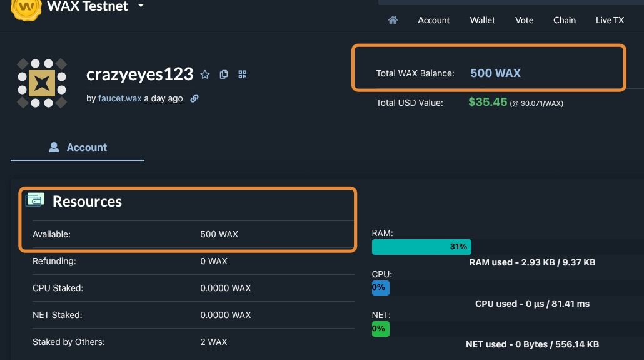Image resolution: width=644 pixels, height=360 pixels.
Task: Open the faucet.wax creator link
Action: (x=119, y=98)
